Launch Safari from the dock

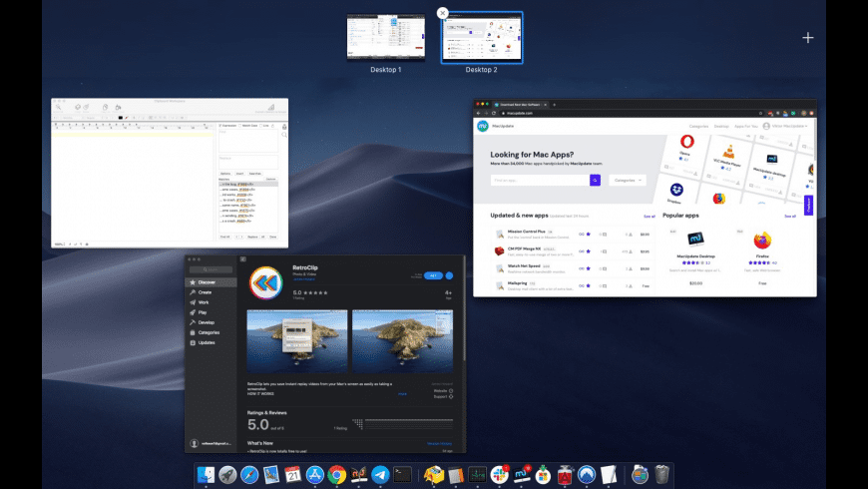[x=249, y=475]
